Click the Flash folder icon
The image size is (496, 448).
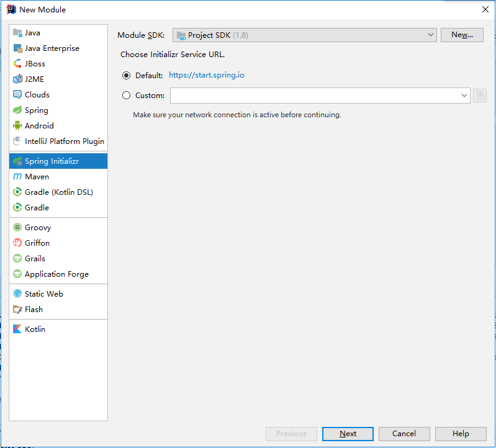click(17, 309)
